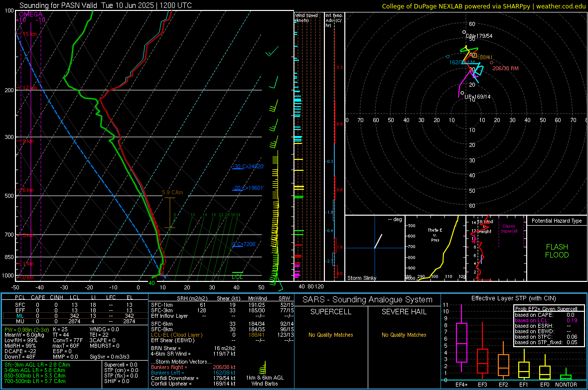The image size is (588, 390).
Task: Click the Bunkers right-mover circle marker on hodograph
Action: pos(492,63)
